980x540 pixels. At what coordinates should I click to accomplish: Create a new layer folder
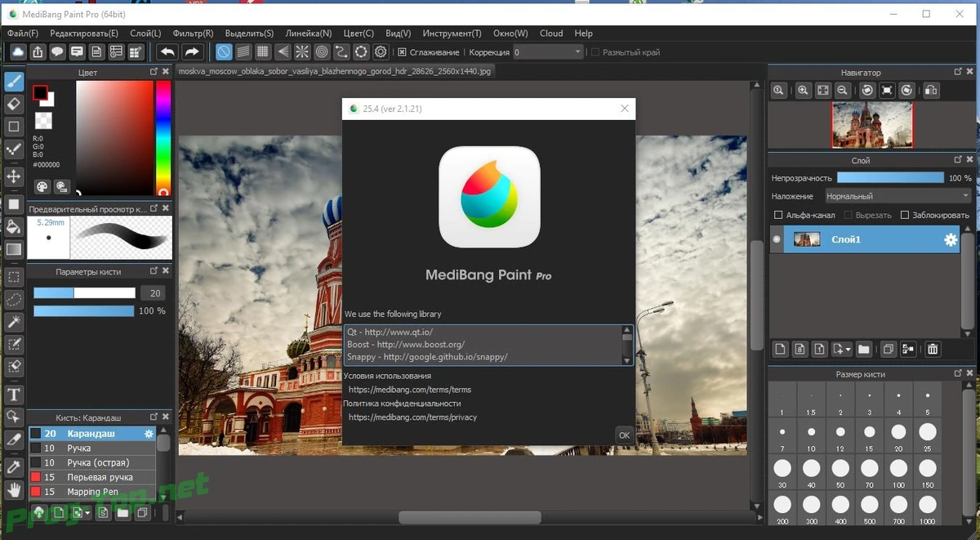[x=864, y=349]
